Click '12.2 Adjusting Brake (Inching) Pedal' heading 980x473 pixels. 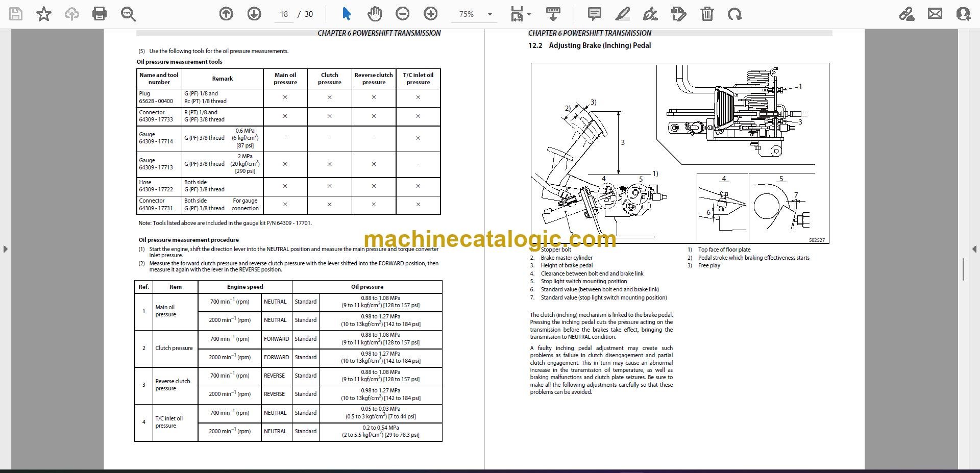tap(590, 45)
